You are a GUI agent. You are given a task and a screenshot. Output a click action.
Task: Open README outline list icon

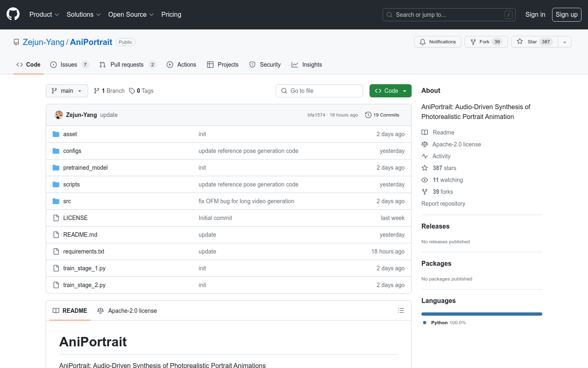click(x=401, y=311)
